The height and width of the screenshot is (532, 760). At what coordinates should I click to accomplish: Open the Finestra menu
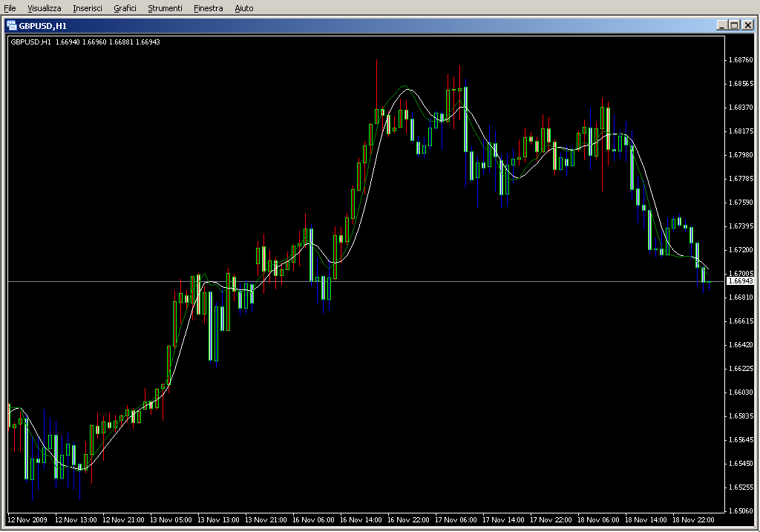208,8
